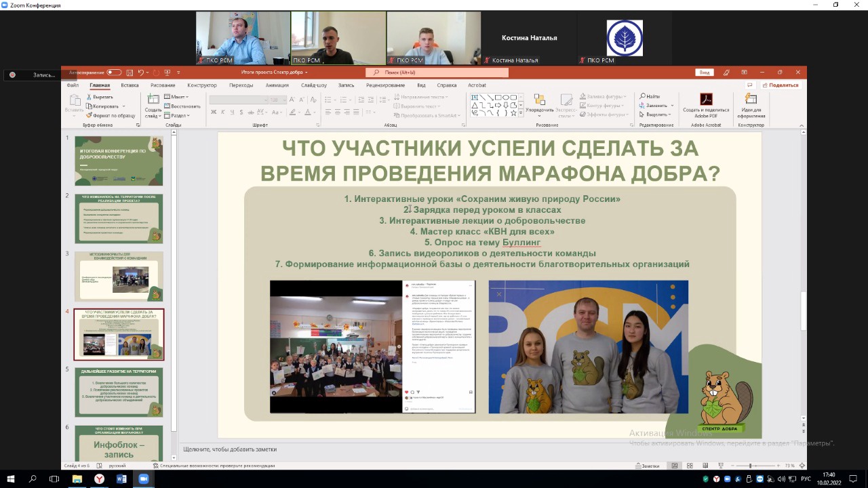
Task: Open Идеи для оформления designer
Action: [x=751, y=104]
